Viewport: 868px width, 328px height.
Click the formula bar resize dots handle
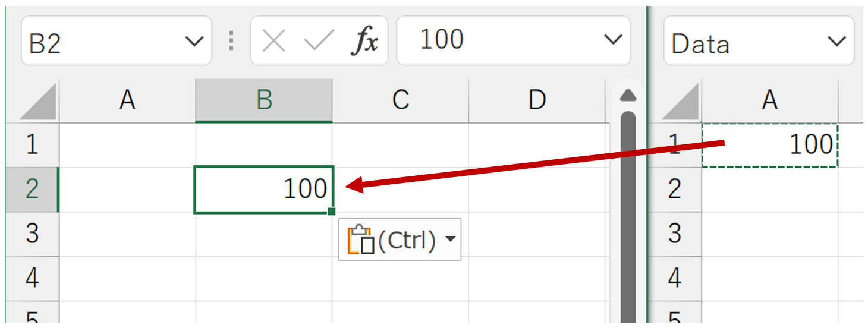coord(231,41)
